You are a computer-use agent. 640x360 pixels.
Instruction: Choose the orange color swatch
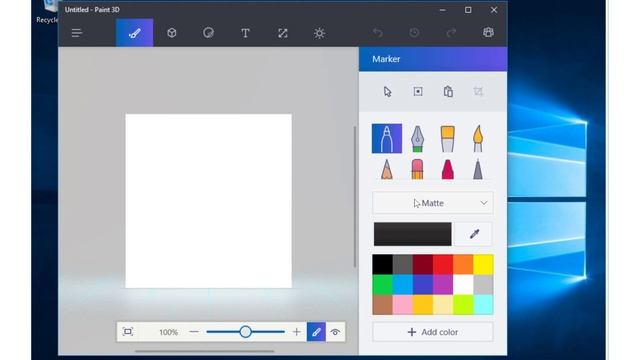[463, 264]
